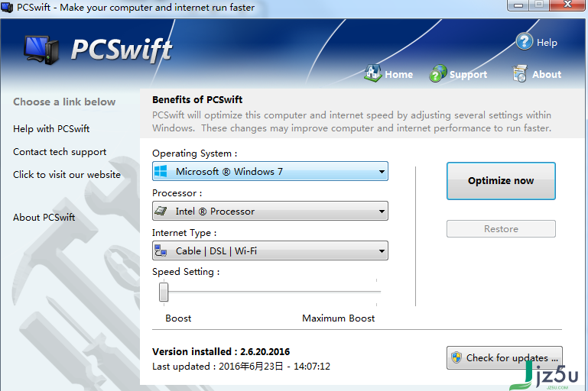Click slider track at Maximum Boost end

click(376, 292)
